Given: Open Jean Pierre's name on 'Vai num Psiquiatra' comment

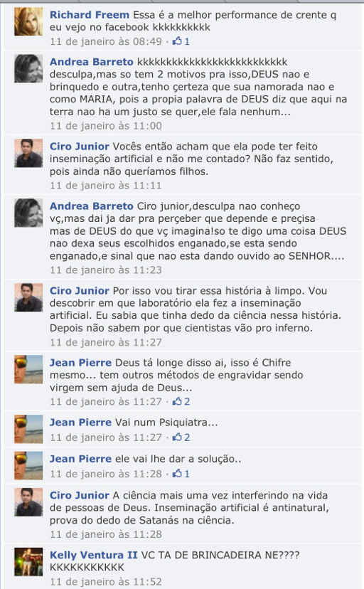Looking at the screenshot, I should (x=80, y=423).
